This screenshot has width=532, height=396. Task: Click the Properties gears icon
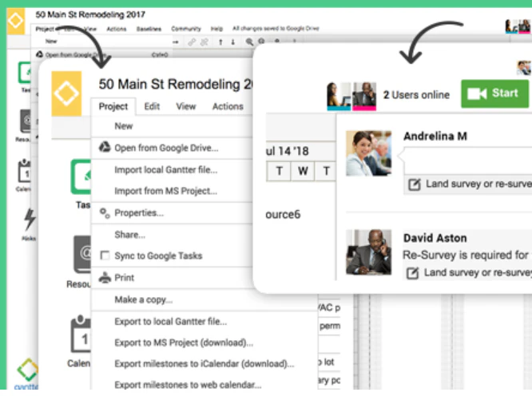coord(105,213)
